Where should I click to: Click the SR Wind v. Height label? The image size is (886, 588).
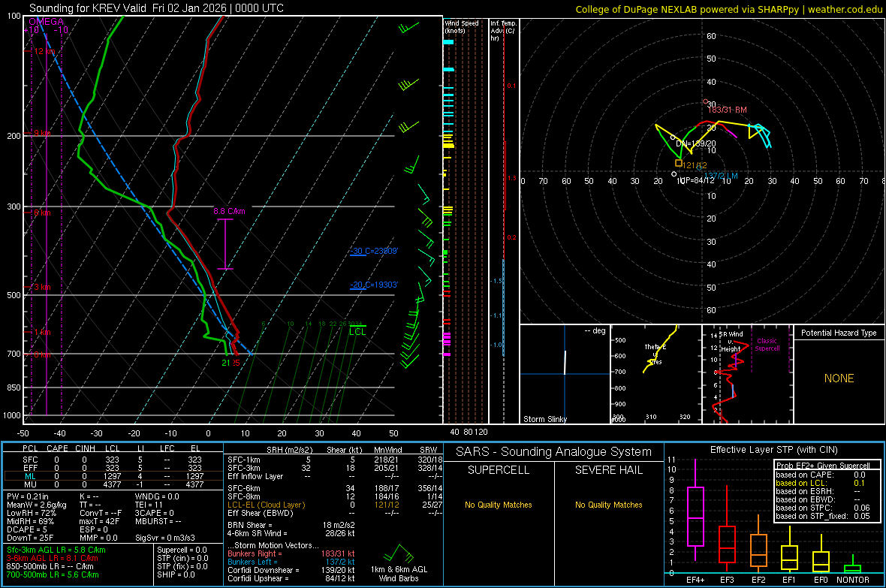[x=731, y=342]
